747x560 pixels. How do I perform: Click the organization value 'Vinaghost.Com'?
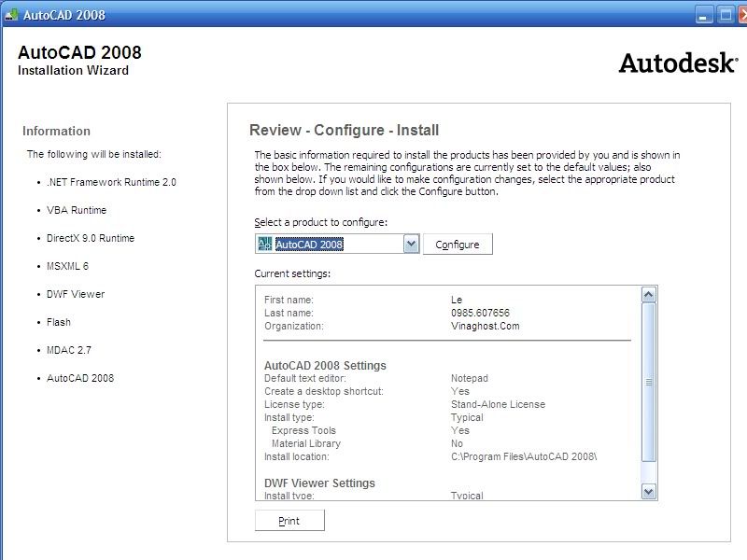pos(486,326)
